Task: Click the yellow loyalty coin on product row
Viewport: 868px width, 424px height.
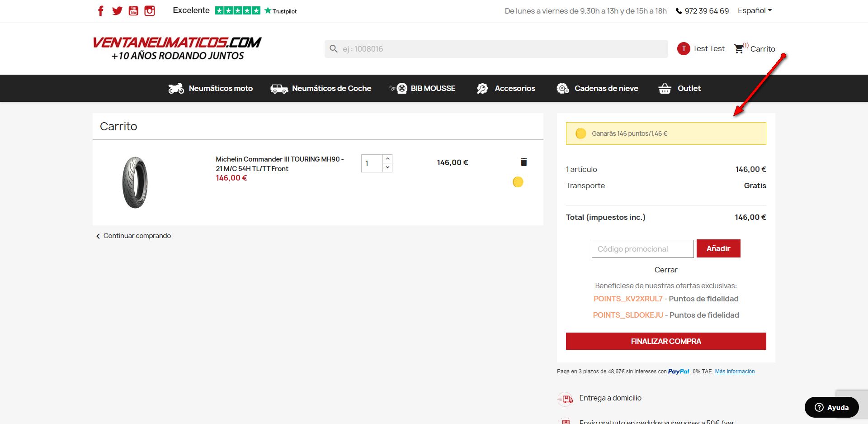Action: pyautogui.click(x=518, y=182)
